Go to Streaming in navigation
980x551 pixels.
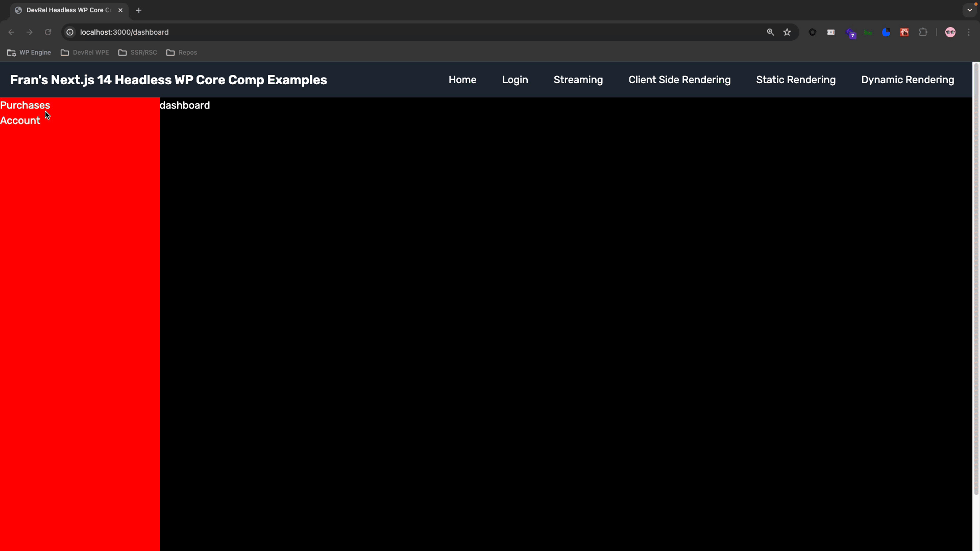coord(578,80)
